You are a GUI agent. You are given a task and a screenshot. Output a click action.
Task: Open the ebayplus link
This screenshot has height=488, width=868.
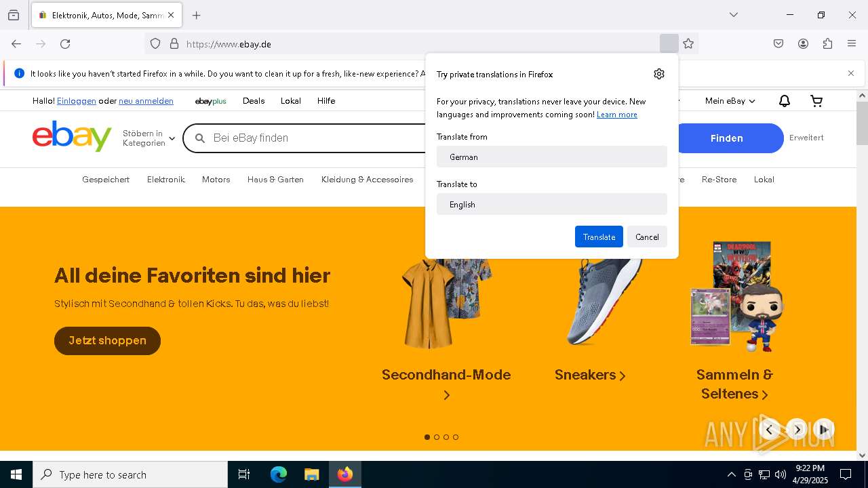(x=210, y=101)
